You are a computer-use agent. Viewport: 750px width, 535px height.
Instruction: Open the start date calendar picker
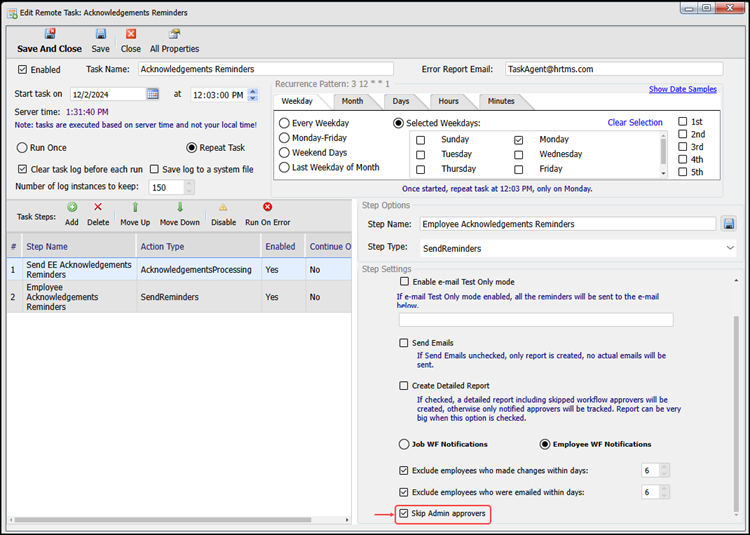pos(153,94)
